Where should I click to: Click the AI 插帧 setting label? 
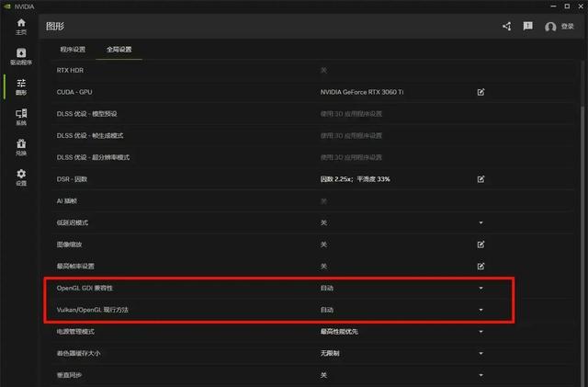pyautogui.click(x=67, y=200)
